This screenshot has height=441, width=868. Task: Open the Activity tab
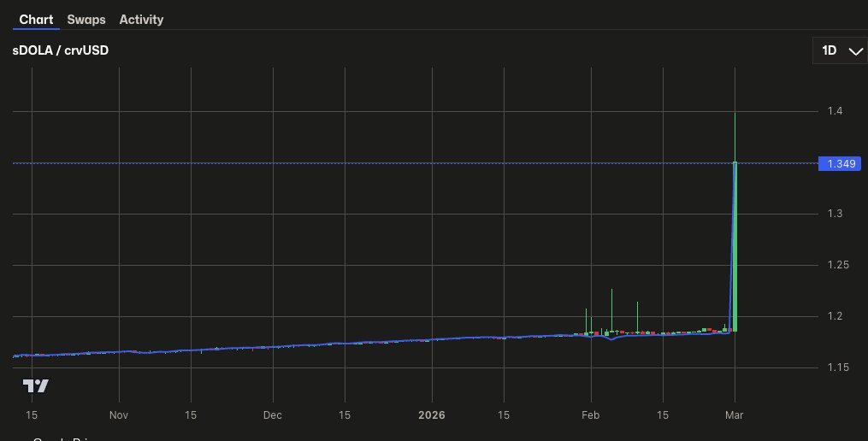pyautogui.click(x=141, y=20)
